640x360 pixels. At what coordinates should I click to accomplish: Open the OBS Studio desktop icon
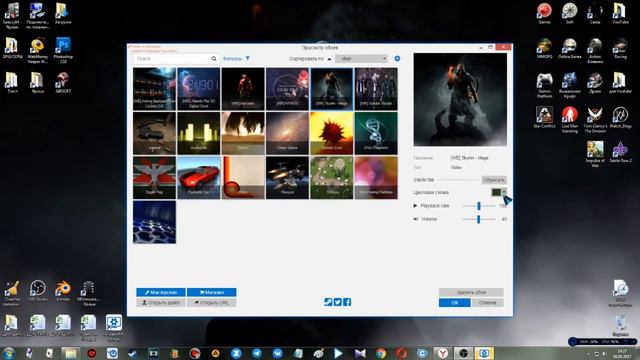[x=38, y=291]
